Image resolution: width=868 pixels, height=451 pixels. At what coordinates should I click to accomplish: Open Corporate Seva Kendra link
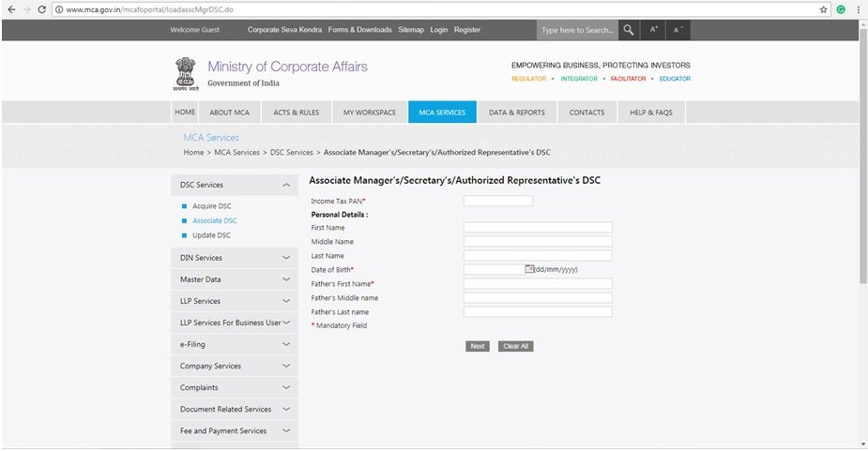[284, 30]
